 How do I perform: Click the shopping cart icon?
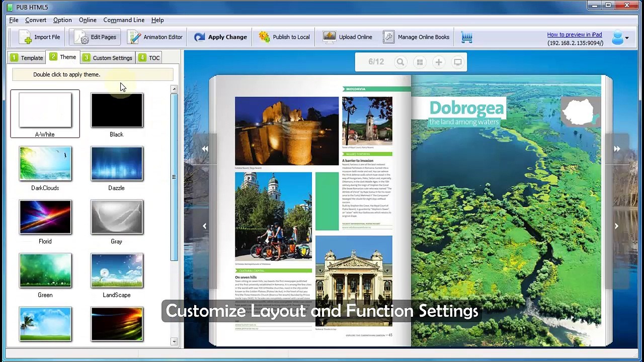(467, 37)
